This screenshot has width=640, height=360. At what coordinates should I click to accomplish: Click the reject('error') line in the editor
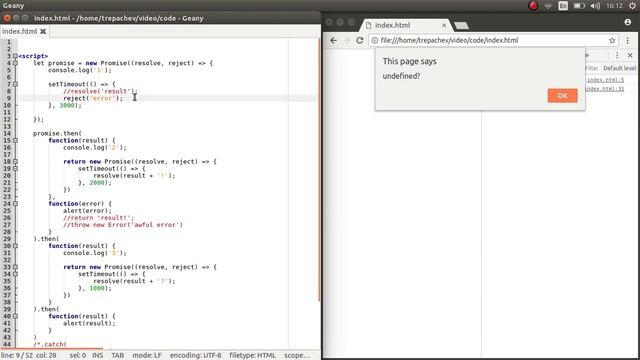93,98
